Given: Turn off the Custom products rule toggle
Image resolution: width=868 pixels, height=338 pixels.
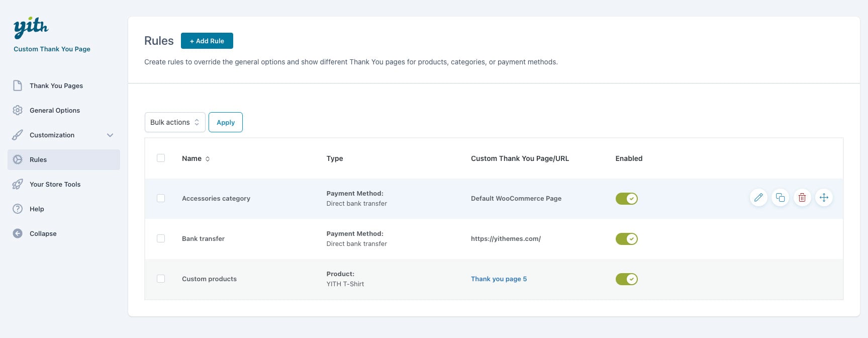Looking at the screenshot, I should 626,279.
